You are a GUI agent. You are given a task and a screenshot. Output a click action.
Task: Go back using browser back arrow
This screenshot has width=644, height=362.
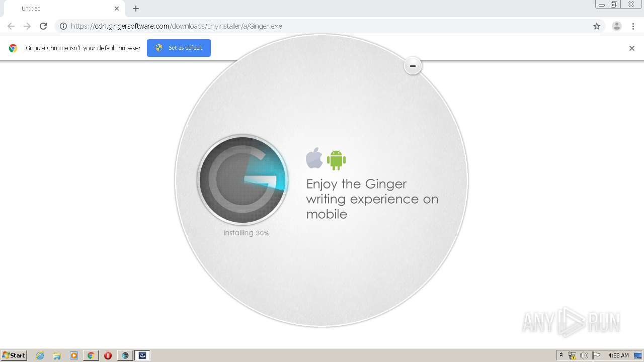11,26
